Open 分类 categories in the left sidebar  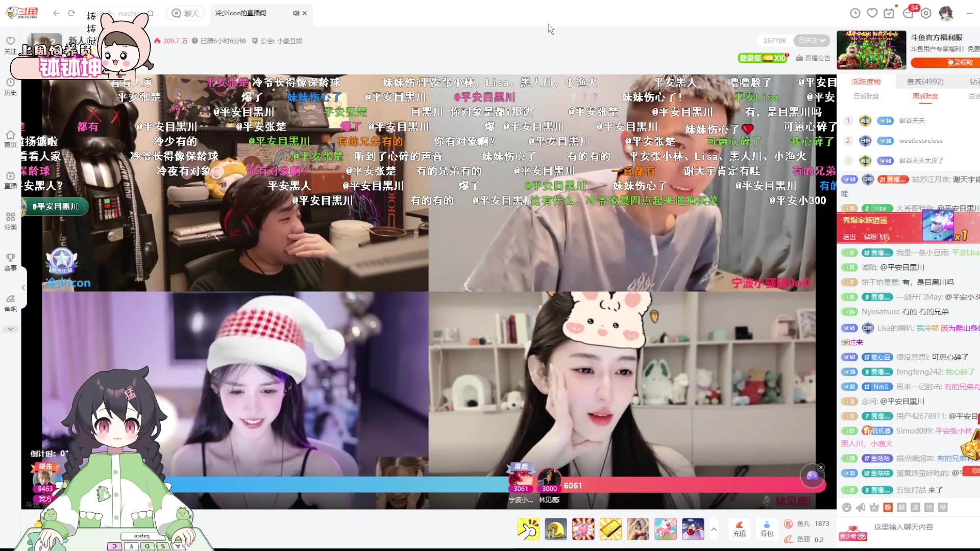coord(10,221)
